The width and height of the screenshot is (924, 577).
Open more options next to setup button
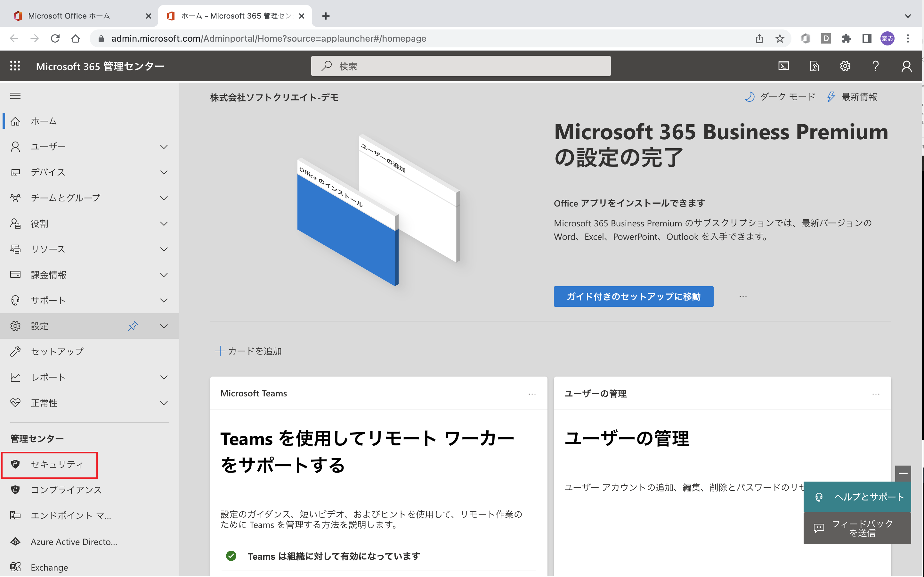pos(743,296)
